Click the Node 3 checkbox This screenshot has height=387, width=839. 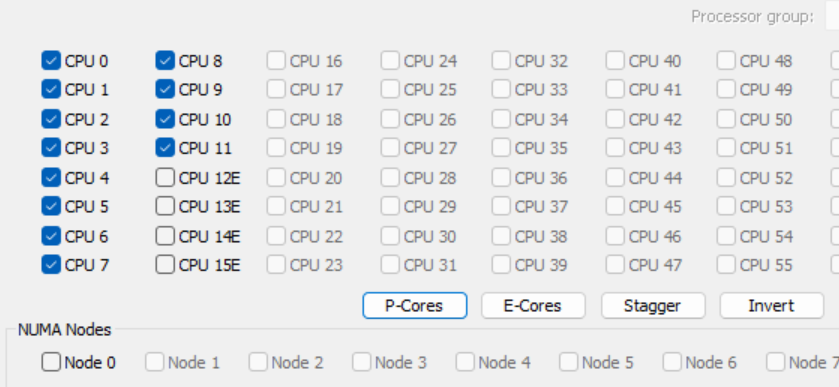pyautogui.click(x=362, y=362)
